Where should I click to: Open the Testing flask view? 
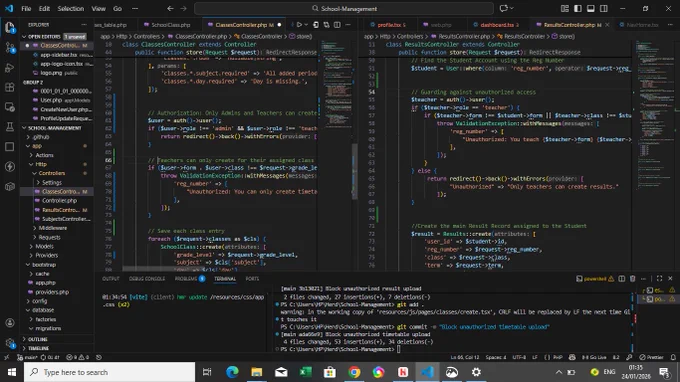pyautogui.click(x=10, y=127)
